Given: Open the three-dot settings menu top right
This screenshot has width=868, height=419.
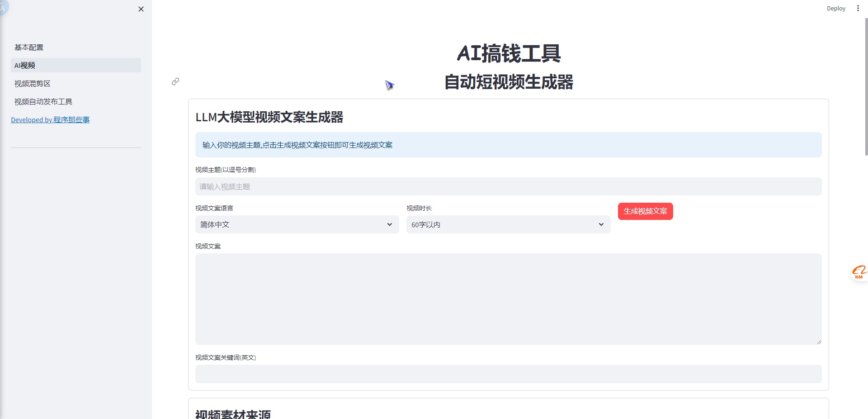Looking at the screenshot, I should [858, 8].
